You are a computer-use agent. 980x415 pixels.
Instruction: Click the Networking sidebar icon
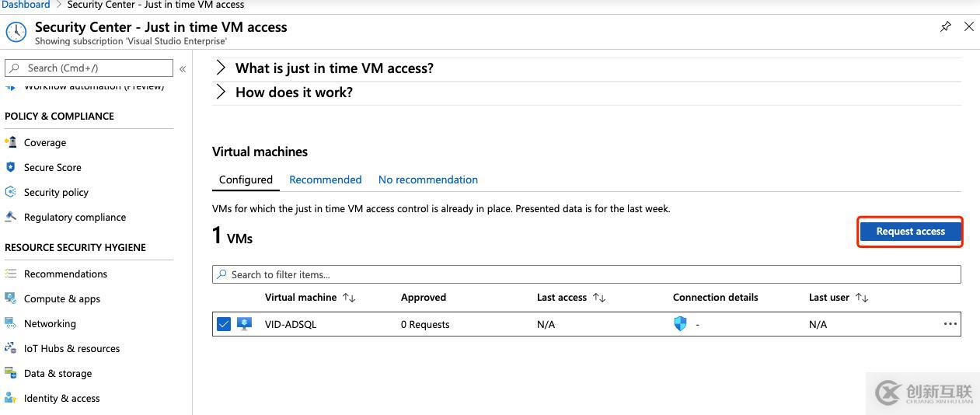point(11,323)
